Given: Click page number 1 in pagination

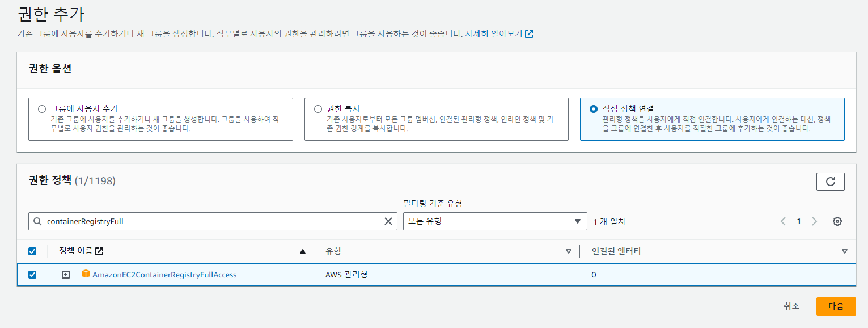Looking at the screenshot, I should 799,221.
